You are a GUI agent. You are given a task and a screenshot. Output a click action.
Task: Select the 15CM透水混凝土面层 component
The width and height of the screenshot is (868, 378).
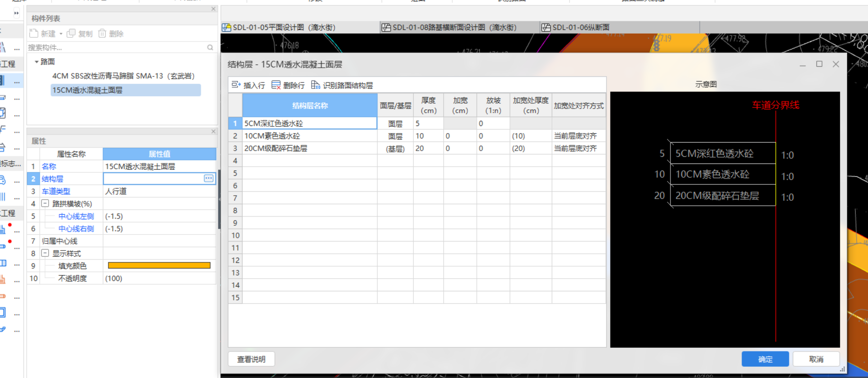pos(125,90)
